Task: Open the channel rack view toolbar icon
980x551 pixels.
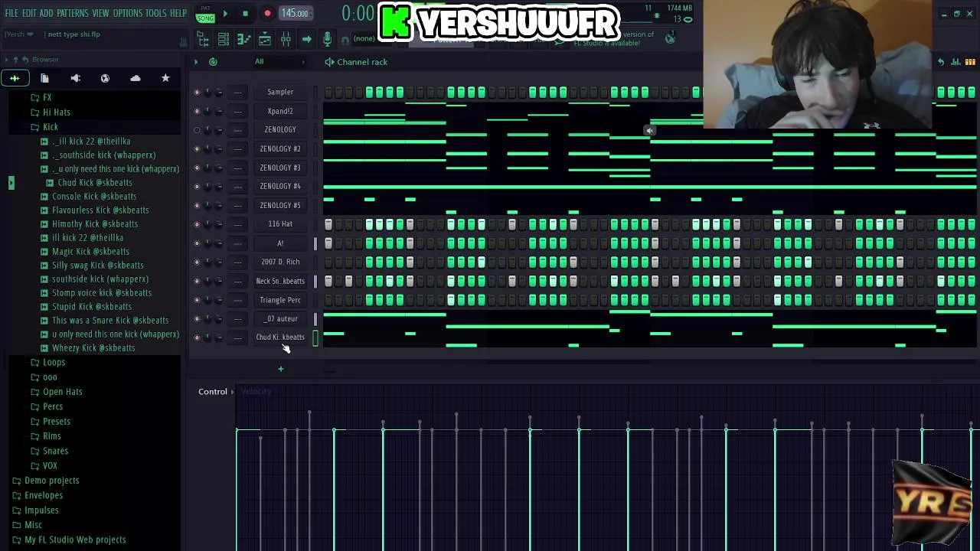Action: point(224,39)
